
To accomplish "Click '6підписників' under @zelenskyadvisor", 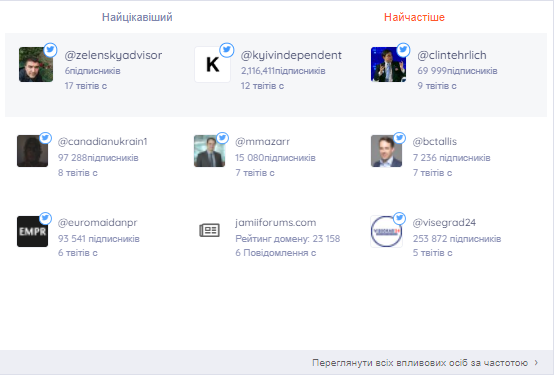I will click(92, 71).
